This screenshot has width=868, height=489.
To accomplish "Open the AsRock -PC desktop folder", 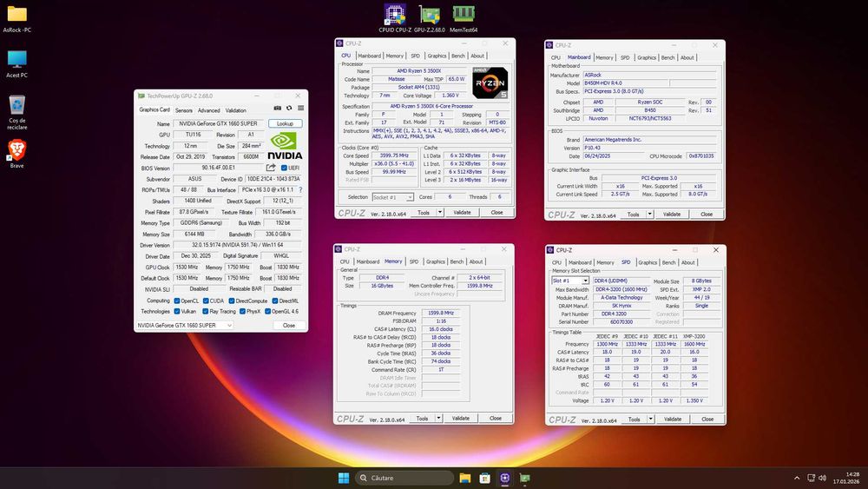I will 16,19.
